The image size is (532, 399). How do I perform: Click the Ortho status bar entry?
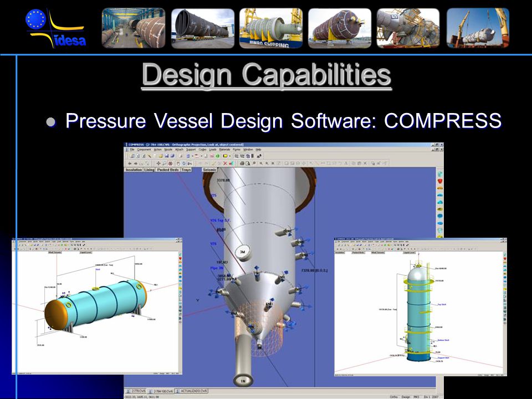[393, 397]
